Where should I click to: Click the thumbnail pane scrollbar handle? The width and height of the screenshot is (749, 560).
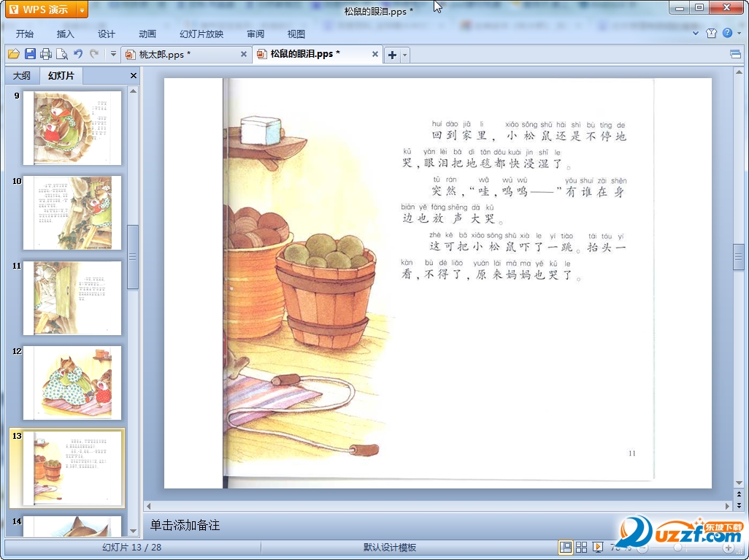134,257
